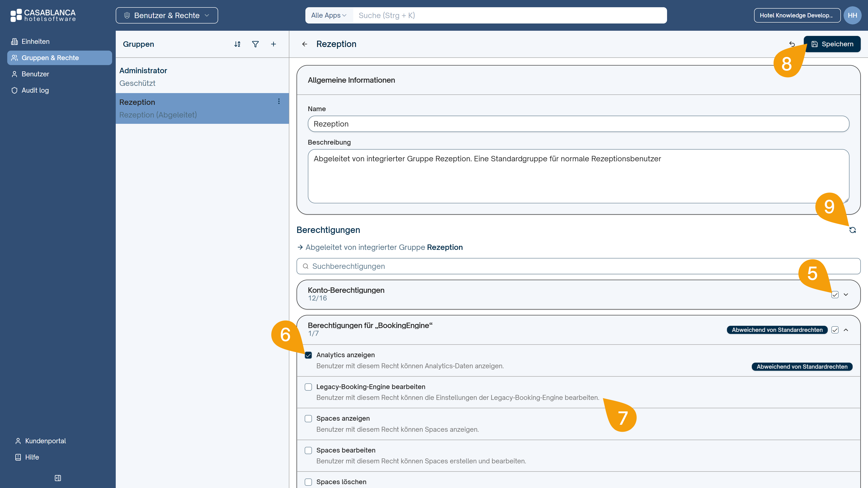Check Spaces bearbeiten permission
This screenshot has height=488, width=868.
tap(308, 450)
